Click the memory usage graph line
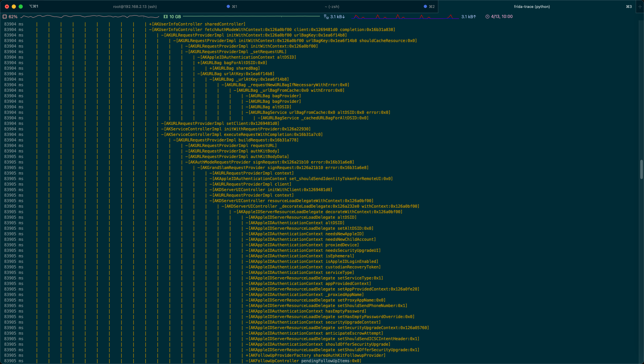The width and height of the screenshot is (644, 364). point(252,17)
